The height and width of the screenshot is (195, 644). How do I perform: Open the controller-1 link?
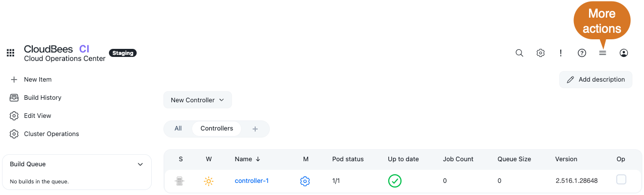tap(252, 181)
